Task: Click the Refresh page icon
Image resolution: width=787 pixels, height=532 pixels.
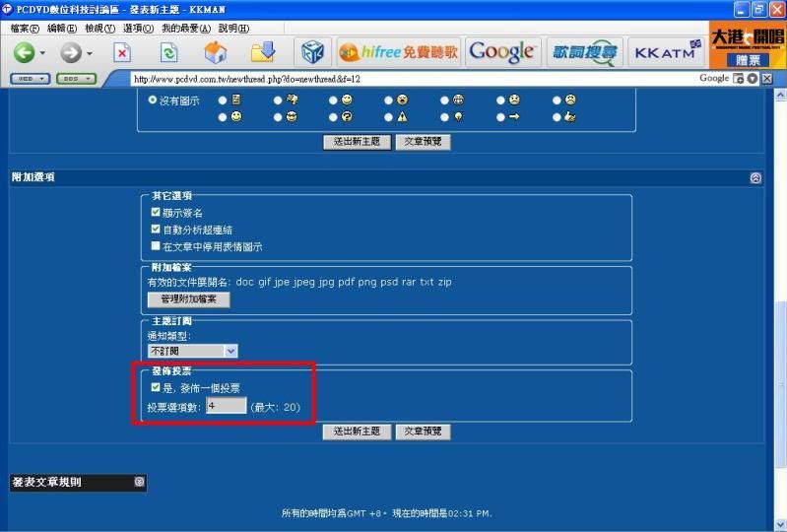Action: coord(168,53)
